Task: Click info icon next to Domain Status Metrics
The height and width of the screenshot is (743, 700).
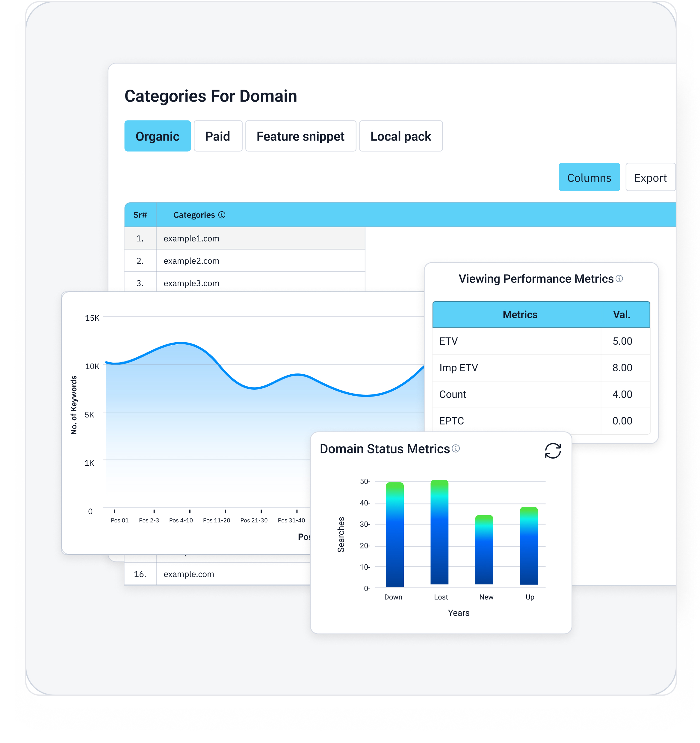Action: (455, 448)
